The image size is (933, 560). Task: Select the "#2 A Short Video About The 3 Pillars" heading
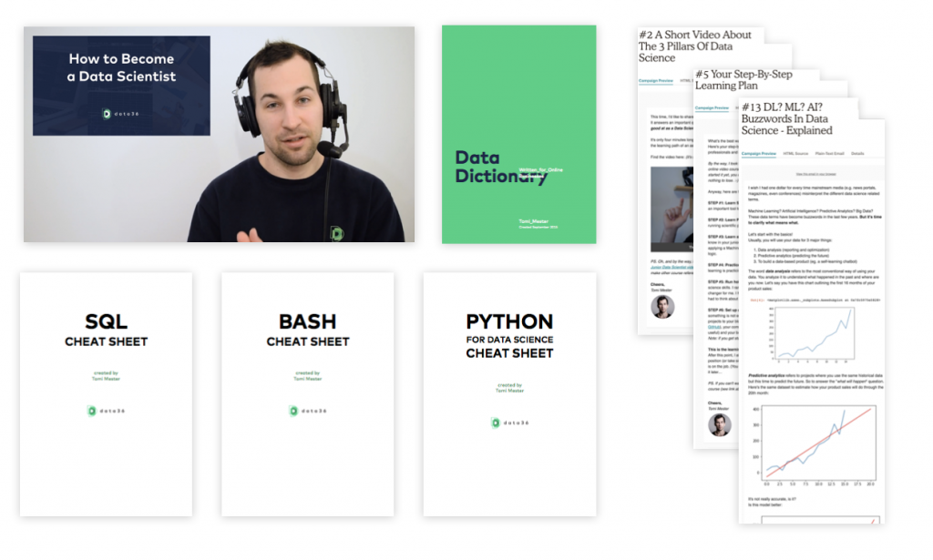(695, 46)
